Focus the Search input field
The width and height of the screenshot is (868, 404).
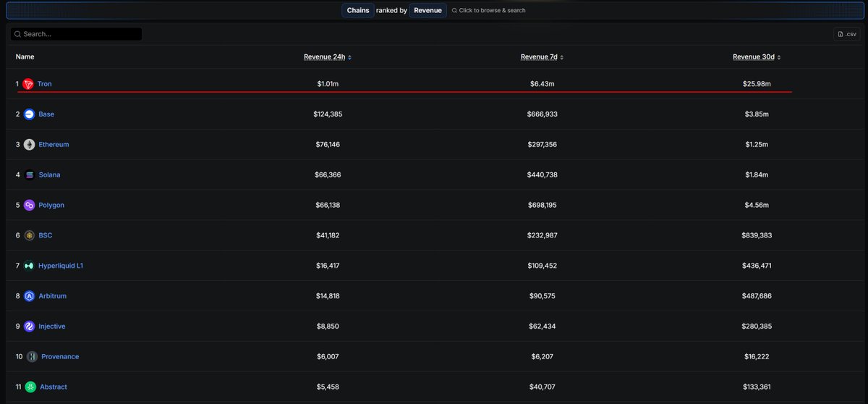[76, 34]
